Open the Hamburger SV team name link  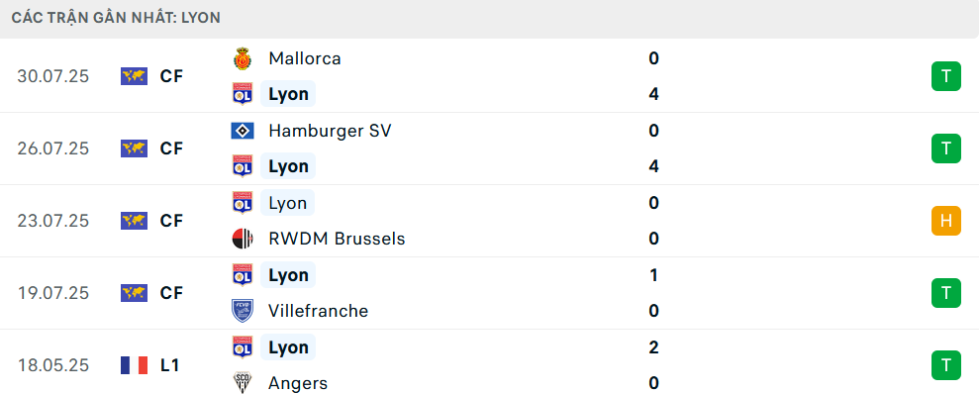tap(330, 131)
